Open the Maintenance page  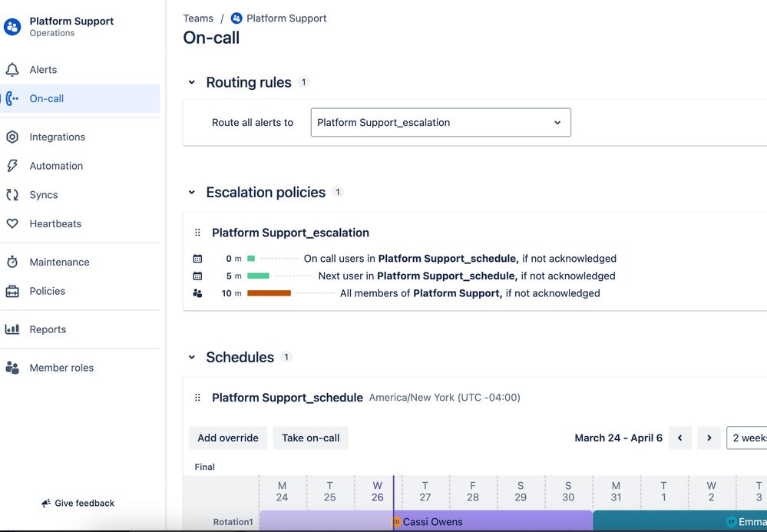(80, 262)
